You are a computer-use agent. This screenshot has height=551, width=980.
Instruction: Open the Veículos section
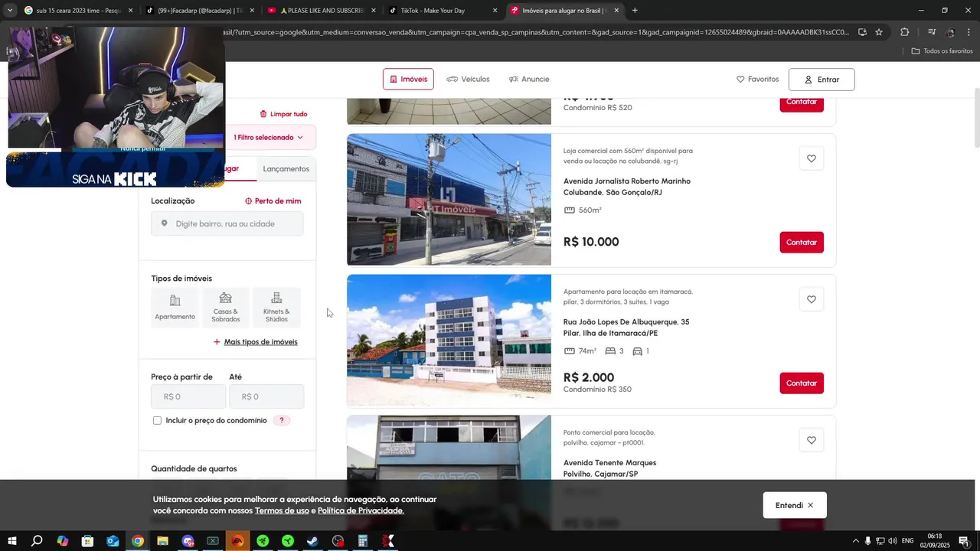pyautogui.click(x=468, y=79)
